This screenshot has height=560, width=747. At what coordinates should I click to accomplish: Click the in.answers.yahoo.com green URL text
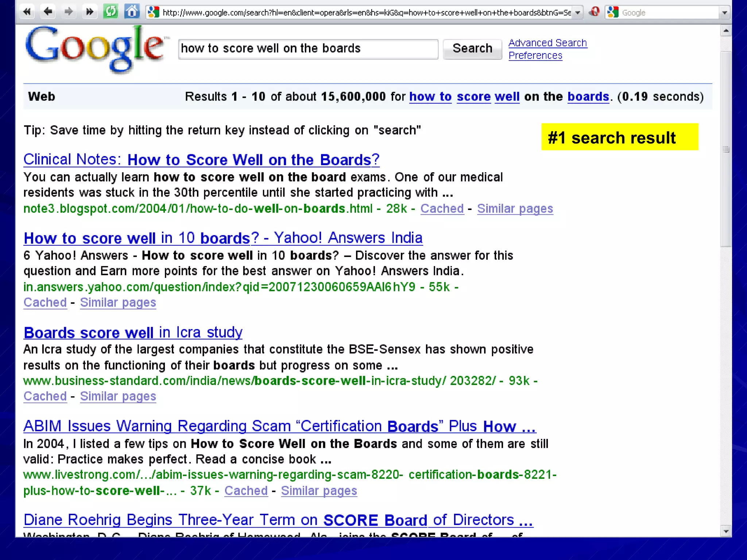tap(219, 287)
